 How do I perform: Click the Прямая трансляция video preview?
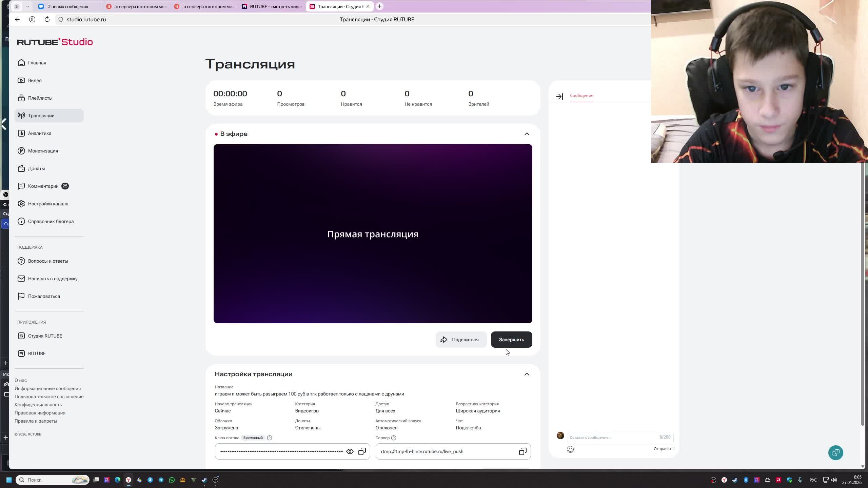(x=373, y=234)
